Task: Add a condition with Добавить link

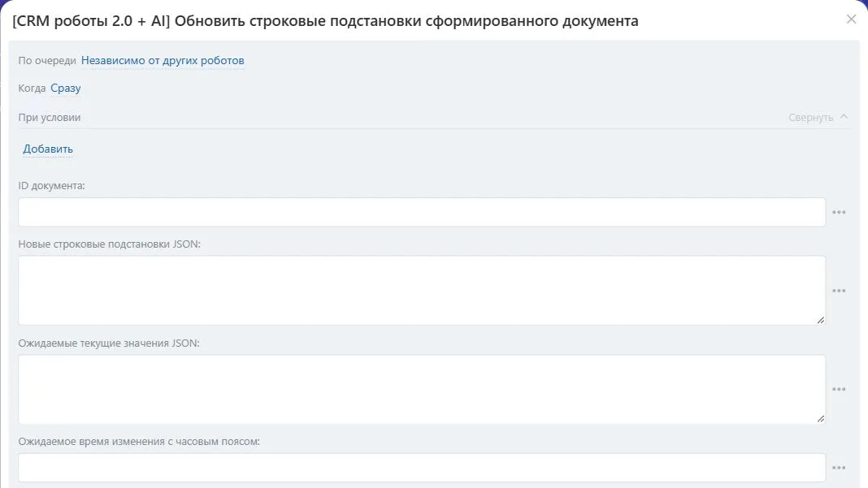Action: coord(48,149)
